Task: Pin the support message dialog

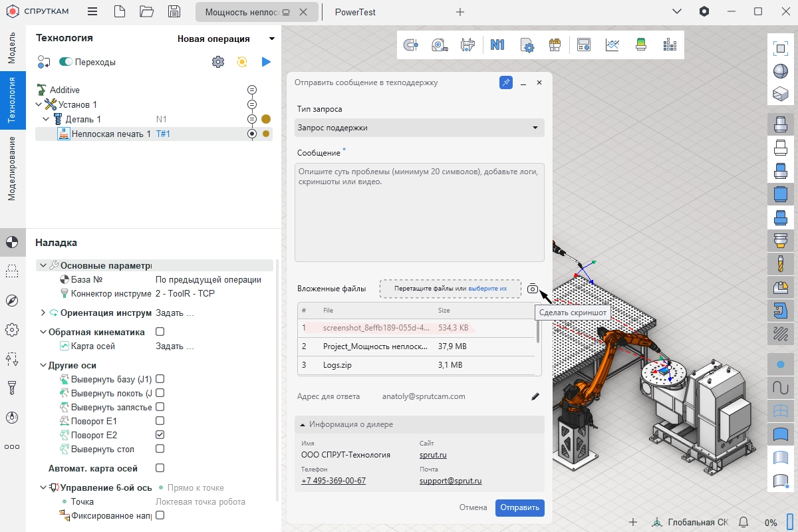Action: click(505, 82)
